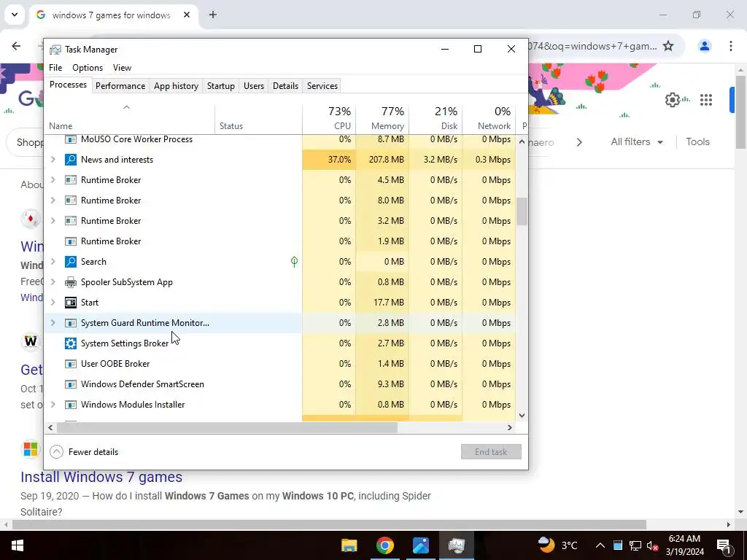Collapse Task Manager with Fewer details

point(84,452)
